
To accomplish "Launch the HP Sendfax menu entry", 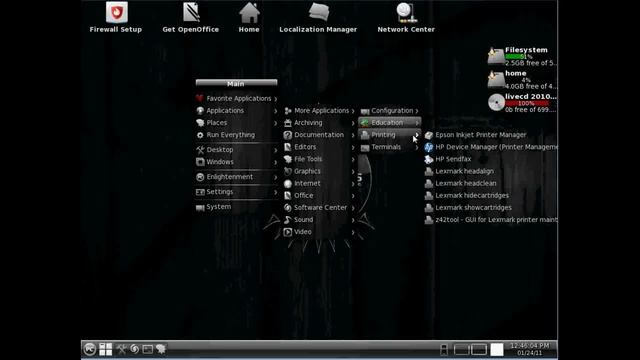I will [491, 159].
